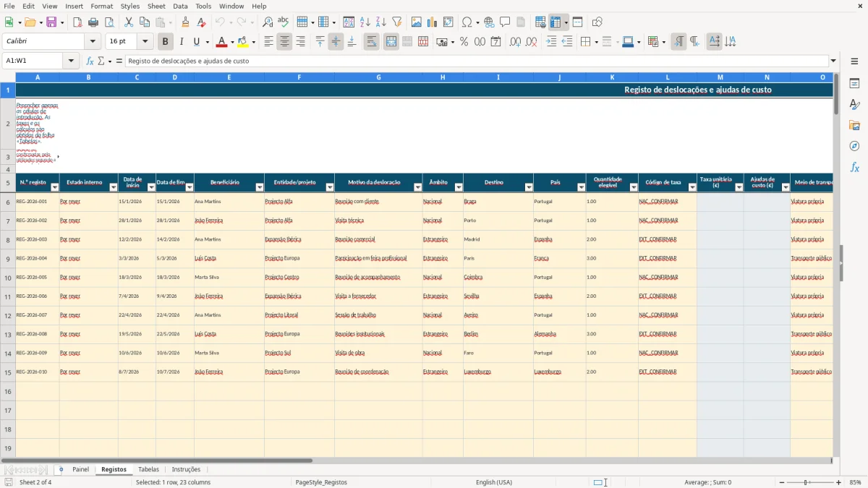Open Print Preview from the toolbar
The width and height of the screenshot is (868, 488).
coord(109,22)
